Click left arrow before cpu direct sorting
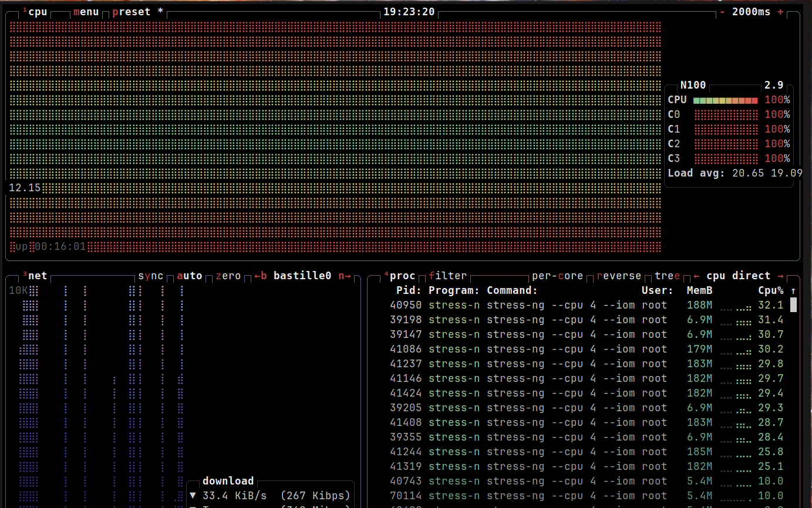Viewport: 812px width, 508px height. (x=696, y=276)
